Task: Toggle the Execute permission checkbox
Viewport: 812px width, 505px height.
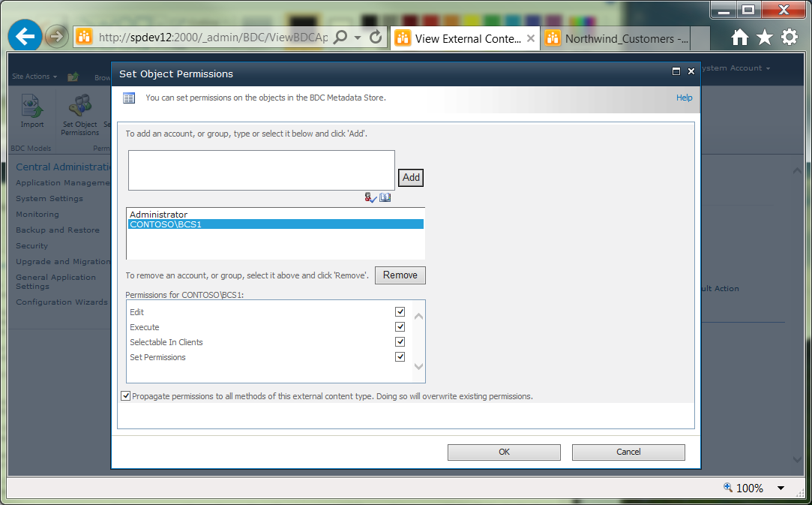Action: (400, 326)
